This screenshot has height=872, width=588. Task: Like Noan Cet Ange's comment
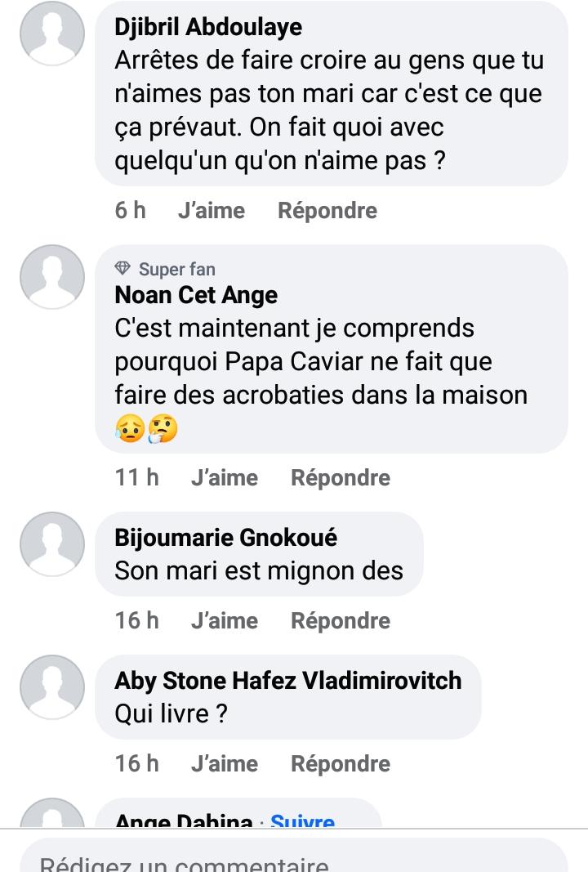click(x=224, y=478)
